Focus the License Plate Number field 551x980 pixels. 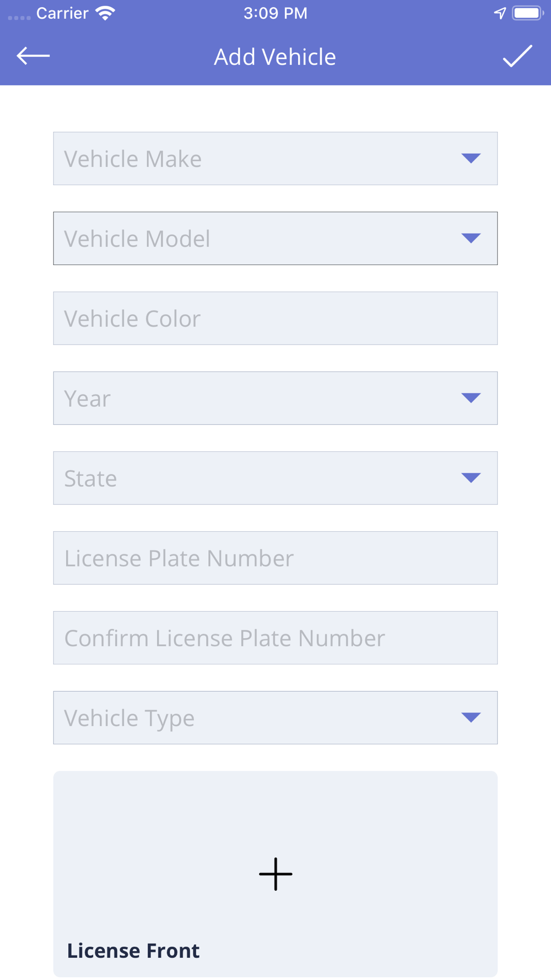click(x=275, y=558)
